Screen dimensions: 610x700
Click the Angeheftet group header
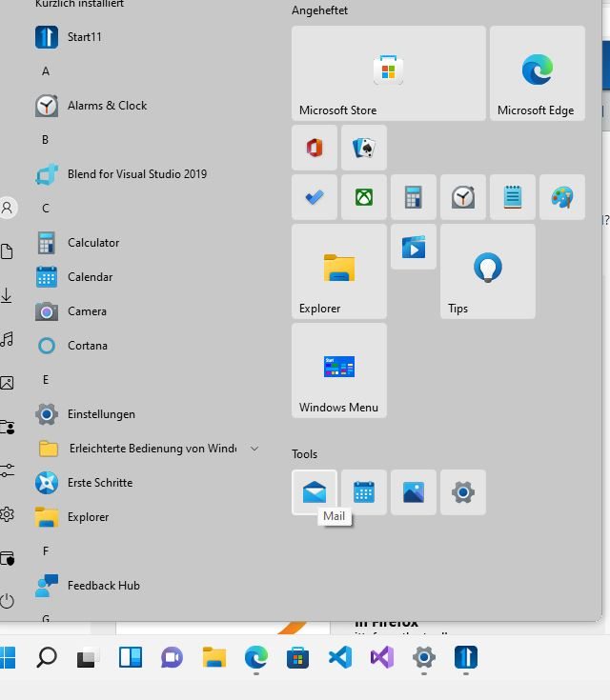pyautogui.click(x=319, y=10)
